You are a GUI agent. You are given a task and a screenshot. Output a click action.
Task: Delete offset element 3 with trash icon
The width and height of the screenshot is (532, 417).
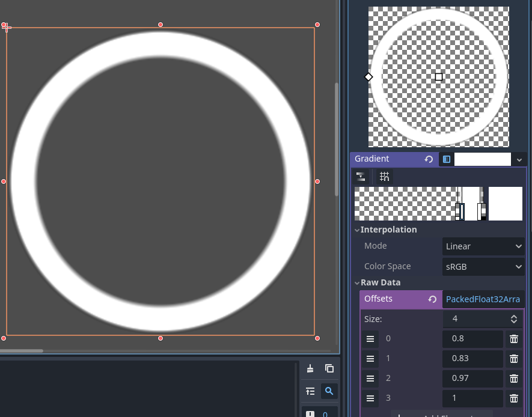(x=514, y=398)
